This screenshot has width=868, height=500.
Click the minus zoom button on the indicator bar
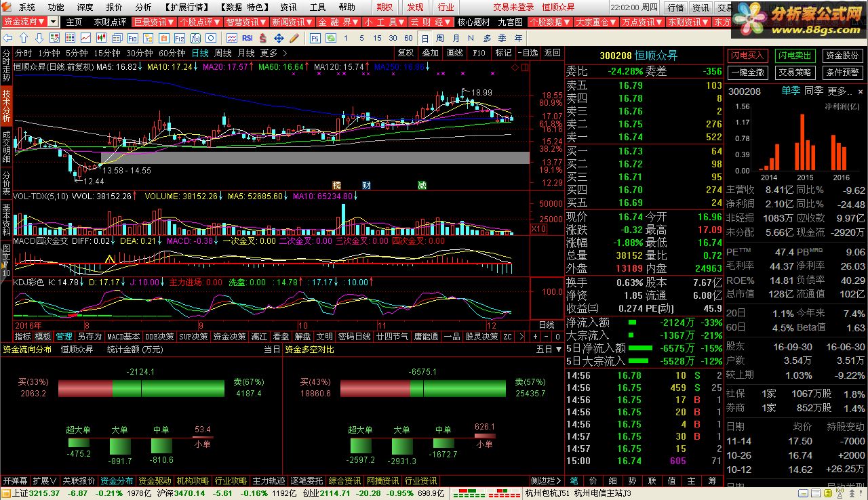(546, 336)
